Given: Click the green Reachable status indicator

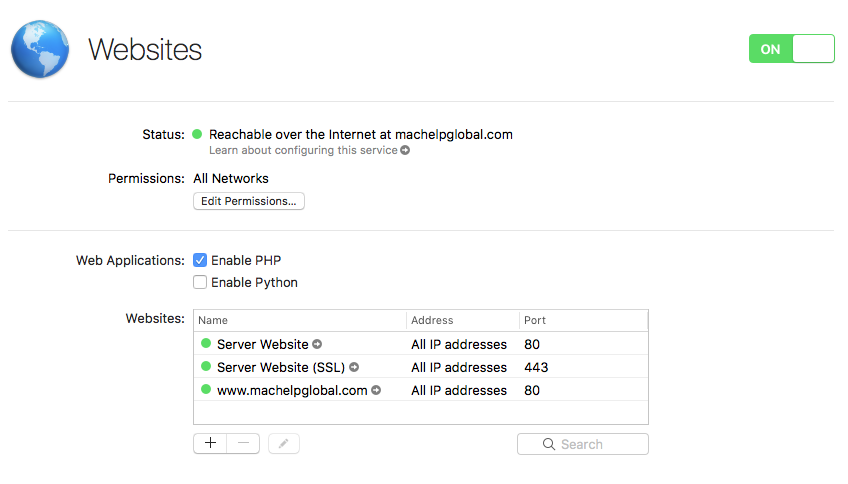Looking at the screenshot, I should click(x=198, y=134).
